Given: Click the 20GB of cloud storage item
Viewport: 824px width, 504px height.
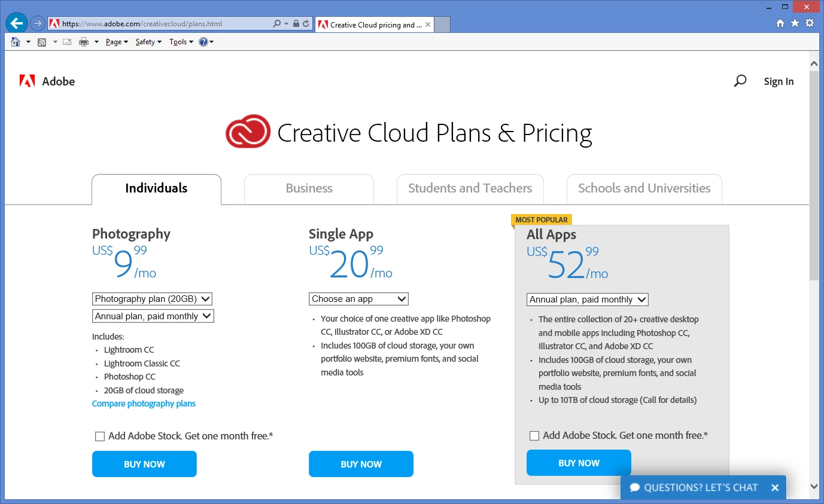Looking at the screenshot, I should pos(144,390).
